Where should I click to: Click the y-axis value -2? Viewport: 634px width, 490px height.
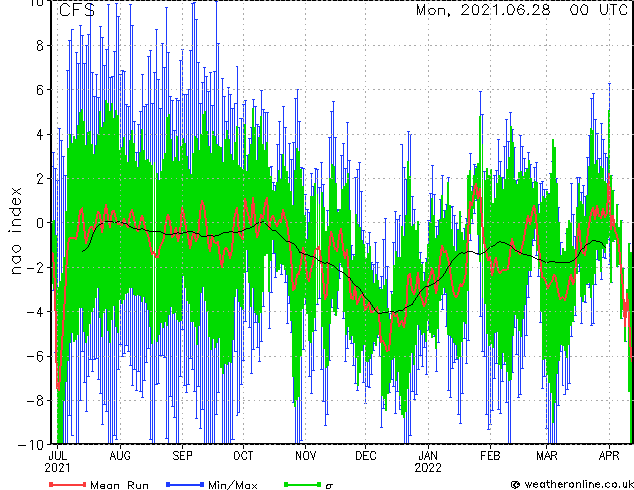[x=36, y=268]
